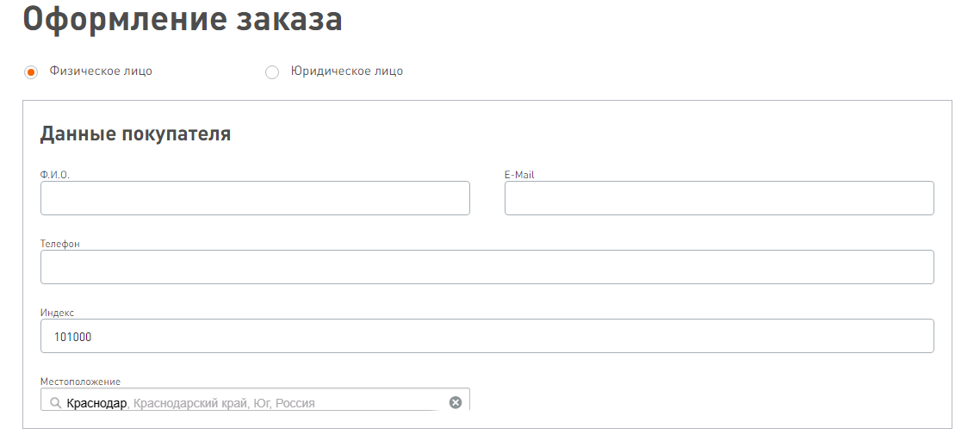Click the Индекс field containing 101000
Viewport: 980px width, 447px height.
click(x=487, y=336)
